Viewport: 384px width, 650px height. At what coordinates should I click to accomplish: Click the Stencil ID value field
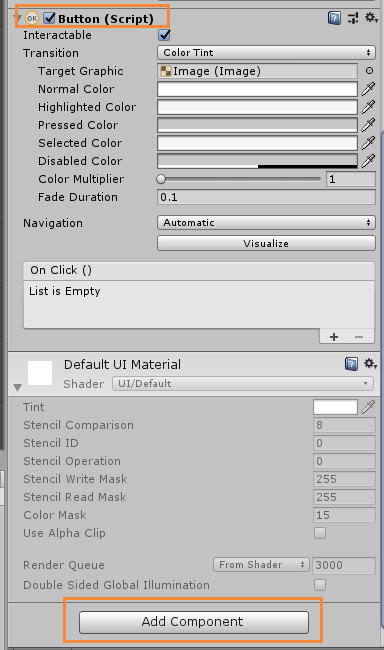pos(344,443)
